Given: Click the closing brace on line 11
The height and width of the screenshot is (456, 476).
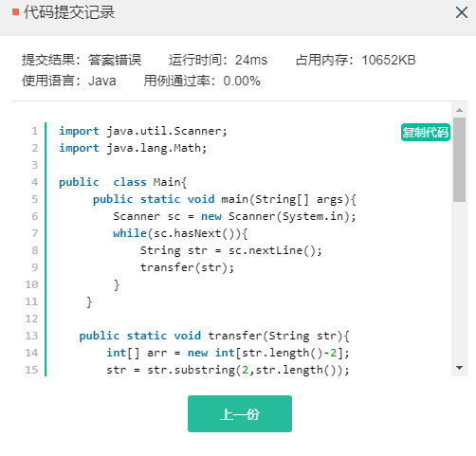Looking at the screenshot, I should (89, 301).
